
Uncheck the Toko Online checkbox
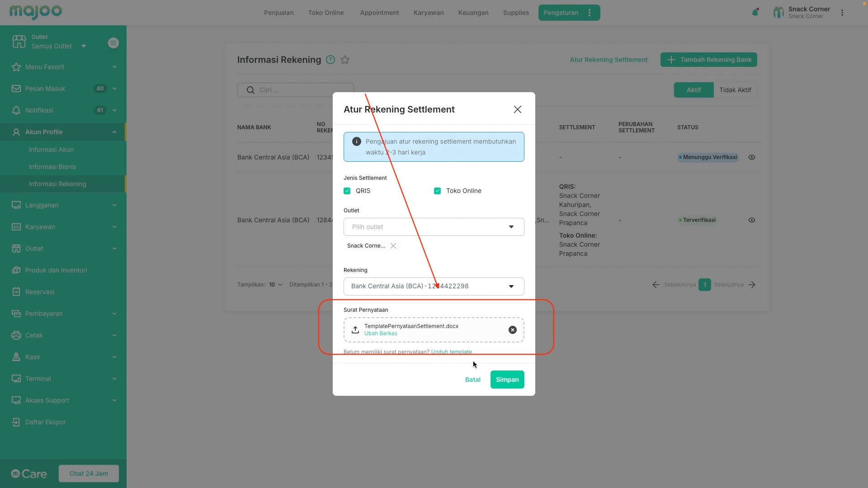[x=437, y=191]
